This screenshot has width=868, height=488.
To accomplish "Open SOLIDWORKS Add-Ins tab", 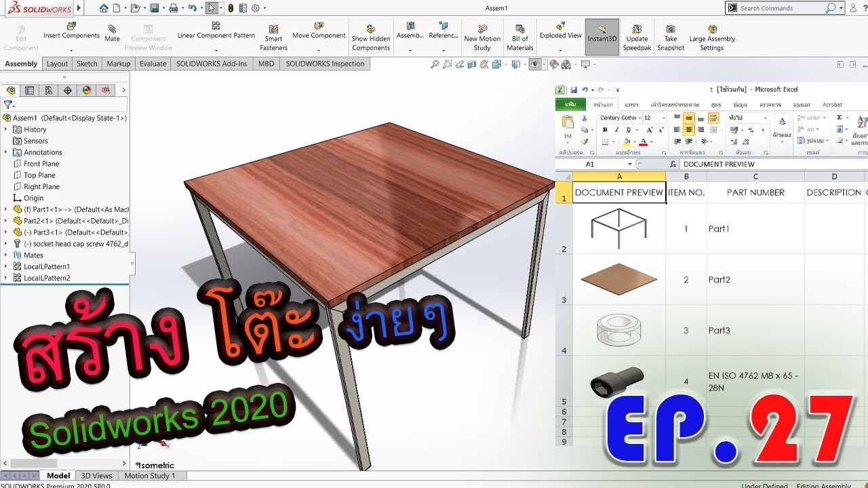I will (213, 64).
